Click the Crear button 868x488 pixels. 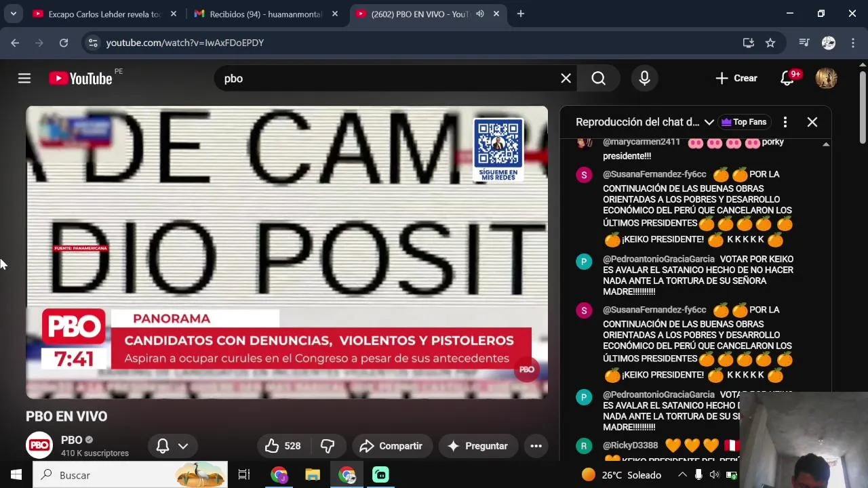pos(736,79)
